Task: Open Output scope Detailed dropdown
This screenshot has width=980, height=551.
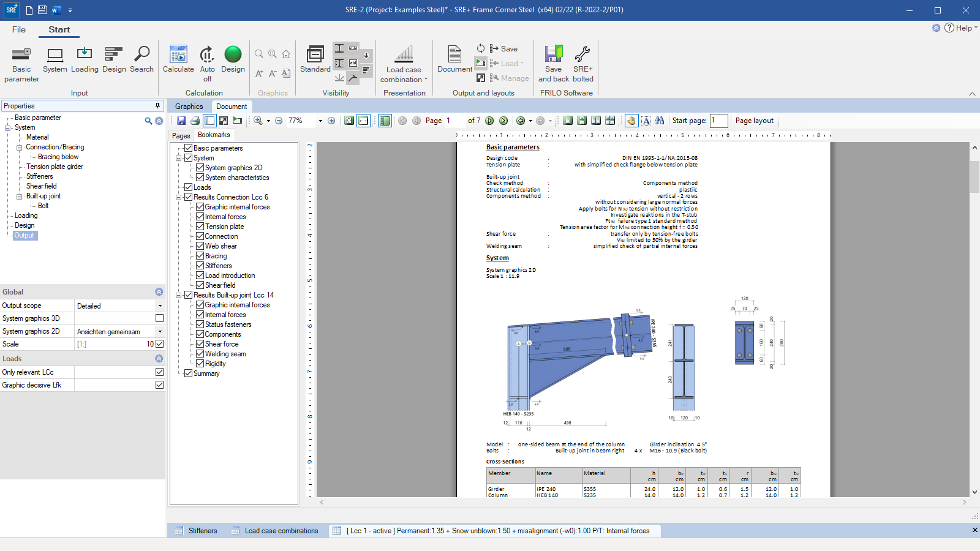Action: (x=160, y=305)
